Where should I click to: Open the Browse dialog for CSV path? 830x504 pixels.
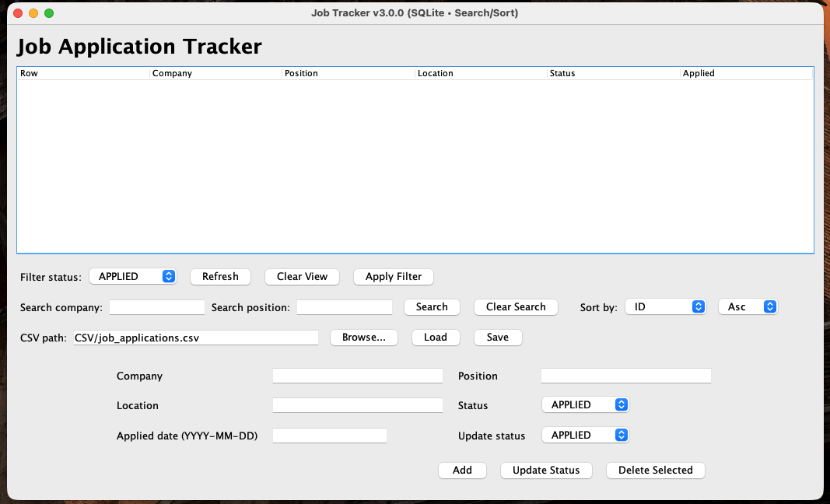coord(363,337)
